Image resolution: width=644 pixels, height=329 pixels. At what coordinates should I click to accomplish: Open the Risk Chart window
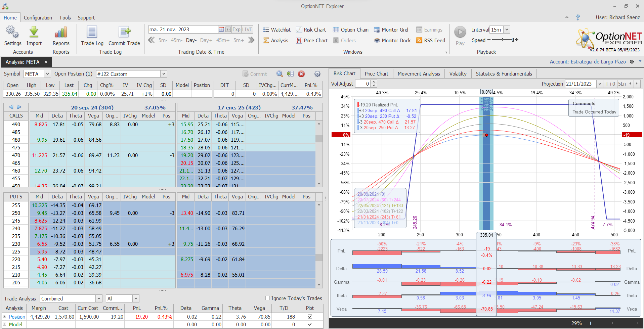[311, 30]
